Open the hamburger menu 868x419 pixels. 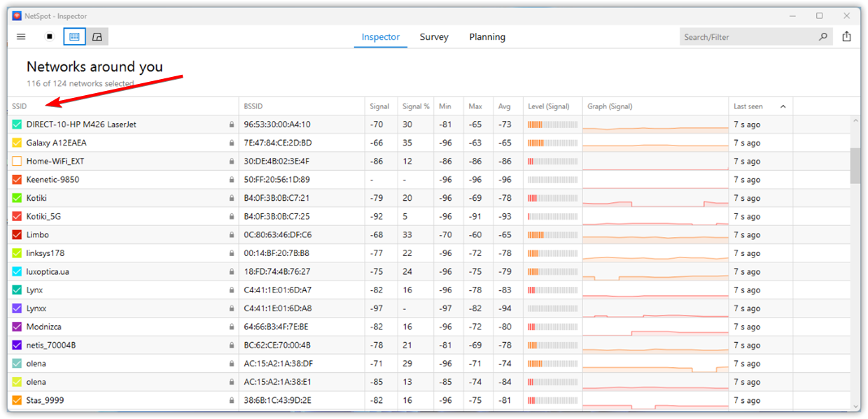[x=21, y=36]
